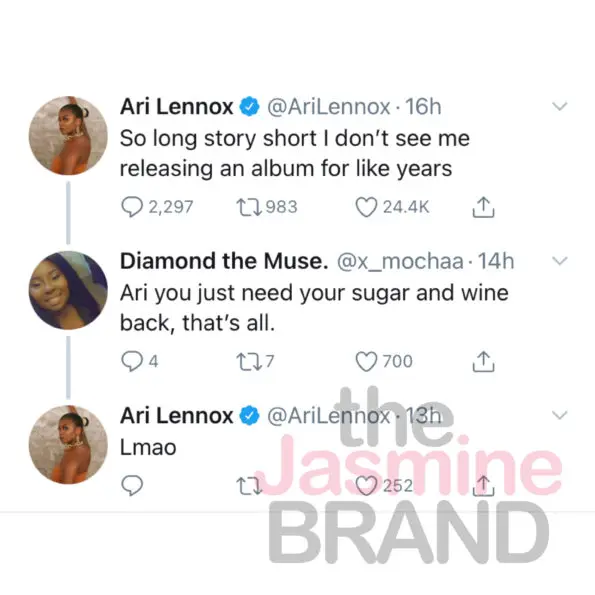Like the tweet with 24.4K likes

click(x=366, y=207)
